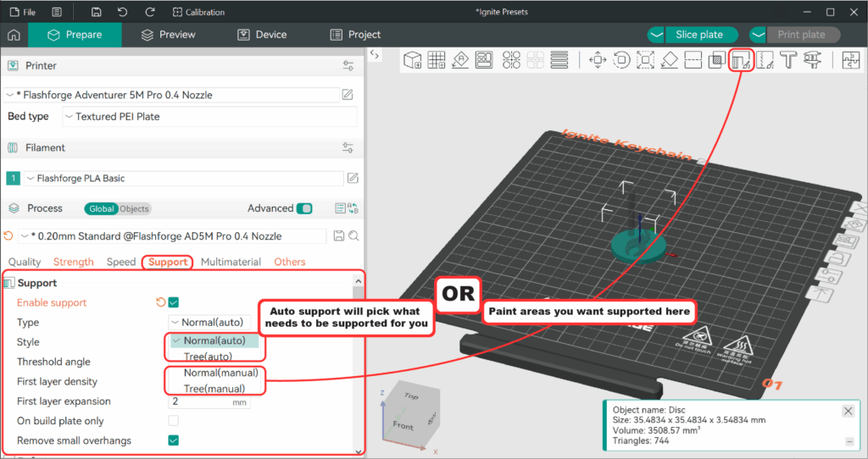
Task: Open the Text shape tool
Action: (x=788, y=60)
